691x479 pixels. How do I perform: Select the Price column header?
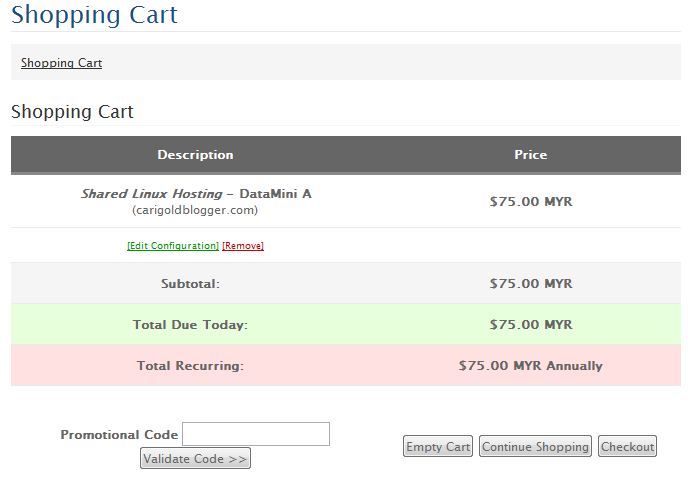531,155
